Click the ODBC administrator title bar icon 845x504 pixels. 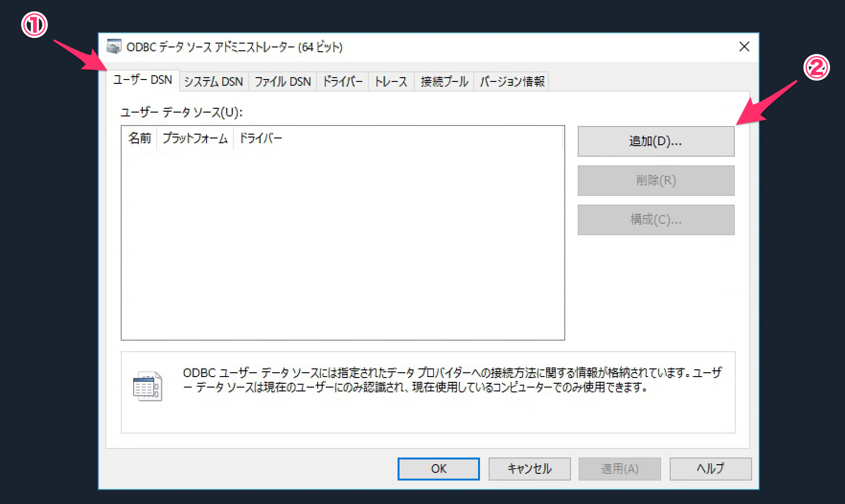pos(114,46)
